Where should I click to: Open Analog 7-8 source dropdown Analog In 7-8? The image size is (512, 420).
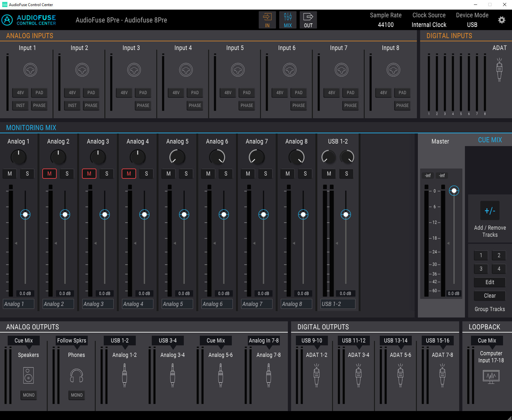click(x=264, y=341)
